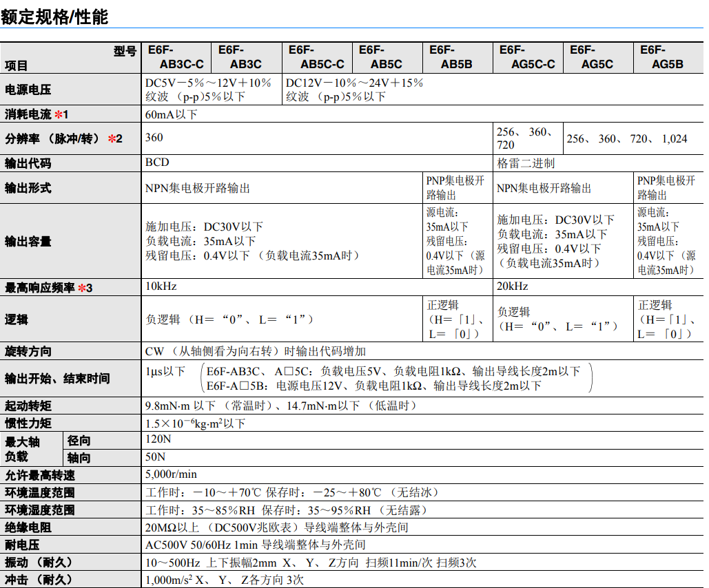709x588 pixels.
Task: Click the 型号 header label
Action: (125, 51)
